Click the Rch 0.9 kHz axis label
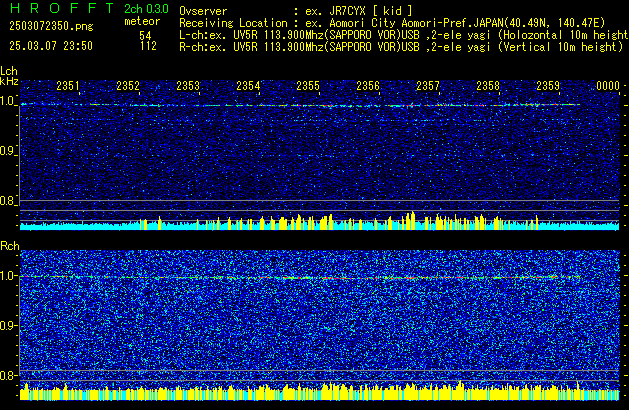 tap(8, 325)
